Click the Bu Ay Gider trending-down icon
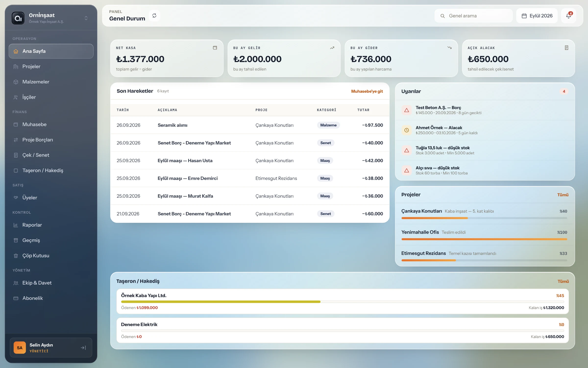The image size is (588, 368). [449, 48]
